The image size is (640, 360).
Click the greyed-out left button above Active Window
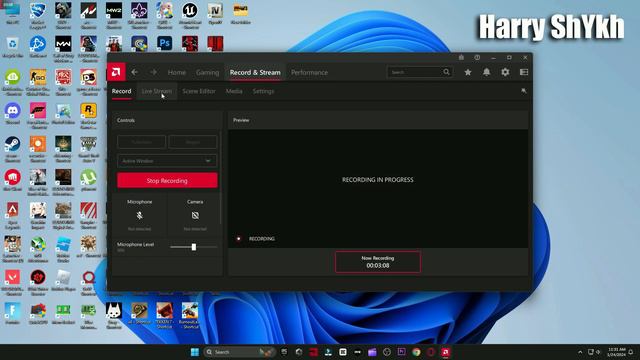[x=142, y=142]
